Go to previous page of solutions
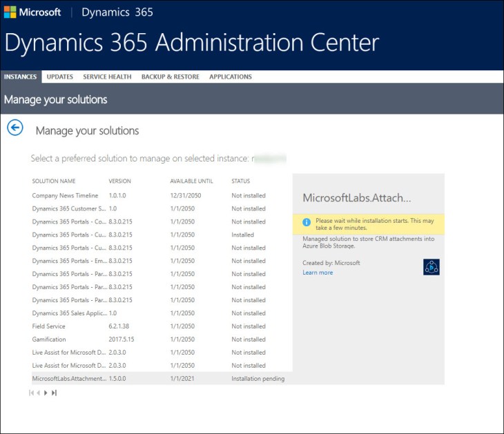The height and width of the screenshot is (434, 504). point(38,393)
